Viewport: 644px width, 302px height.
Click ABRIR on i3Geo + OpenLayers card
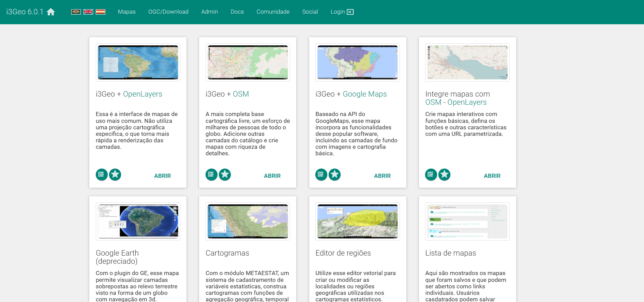pos(163,176)
